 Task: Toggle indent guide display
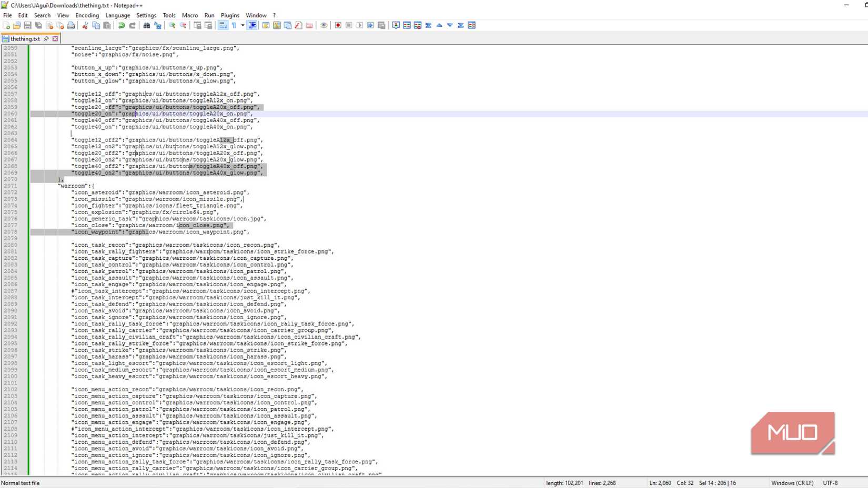tap(253, 25)
